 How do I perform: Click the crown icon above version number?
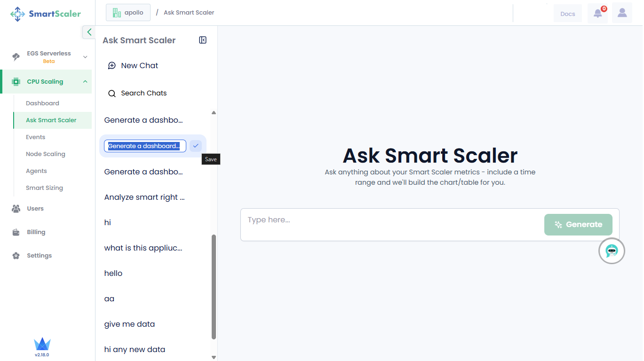point(42,344)
